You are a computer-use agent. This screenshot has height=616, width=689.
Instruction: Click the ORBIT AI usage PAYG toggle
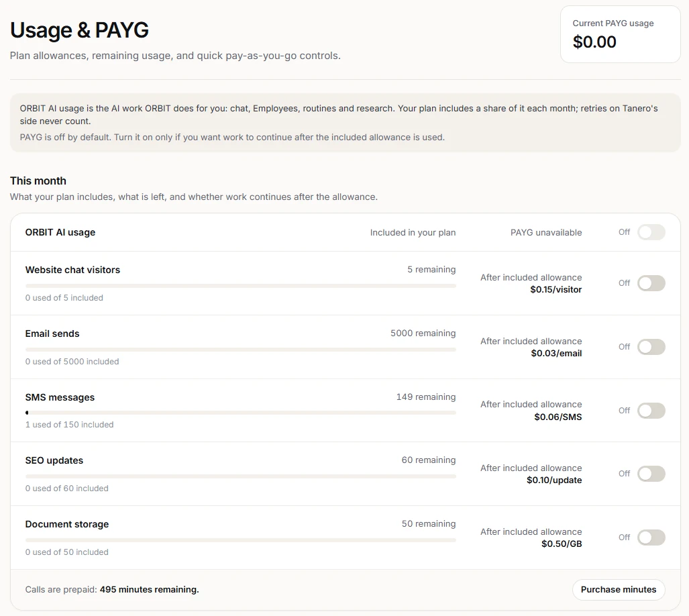click(651, 232)
